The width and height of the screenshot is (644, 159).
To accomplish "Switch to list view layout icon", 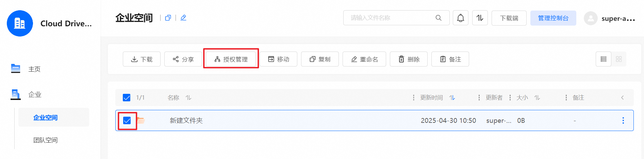I will tap(604, 59).
